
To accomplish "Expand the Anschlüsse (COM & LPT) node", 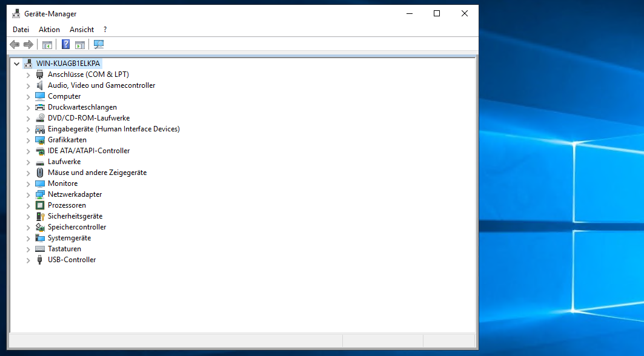I will click(x=28, y=74).
